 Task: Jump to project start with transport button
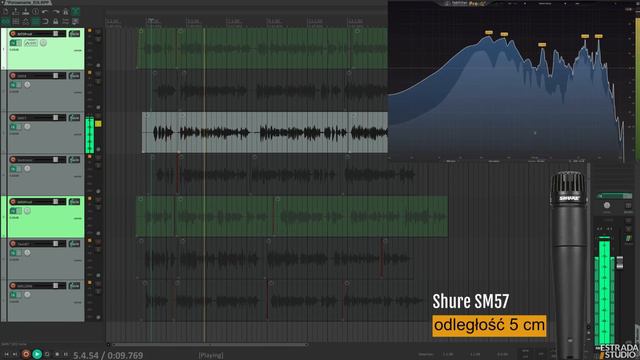point(7,354)
